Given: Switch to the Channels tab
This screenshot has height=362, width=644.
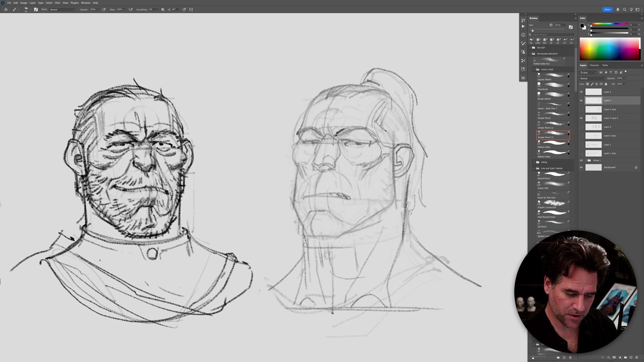Looking at the screenshot, I should point(594,65).
